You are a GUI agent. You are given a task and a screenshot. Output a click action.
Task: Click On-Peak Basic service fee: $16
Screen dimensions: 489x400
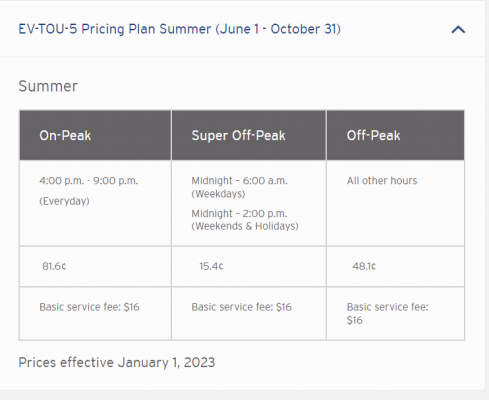click(x=89, y=307)
